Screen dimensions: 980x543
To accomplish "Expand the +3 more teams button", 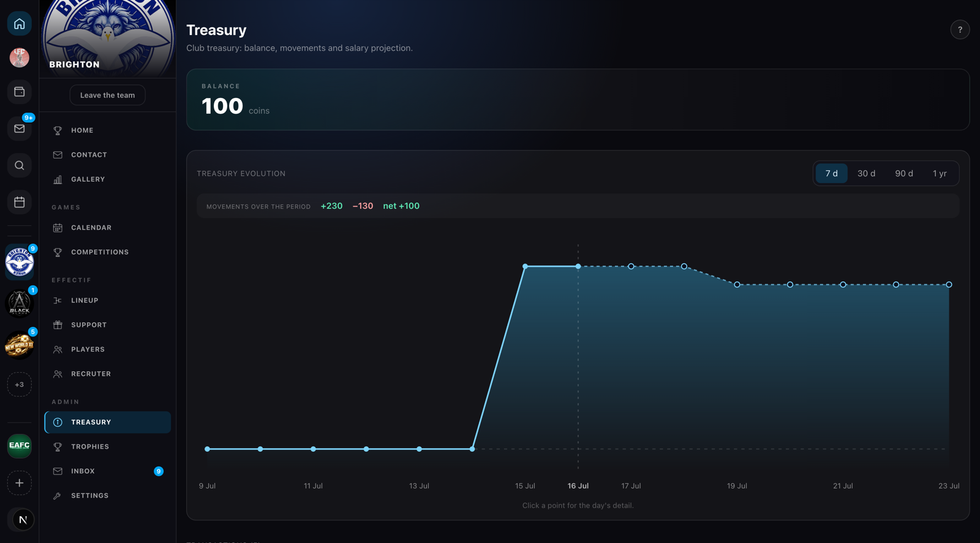I will [x=20, y=384].
